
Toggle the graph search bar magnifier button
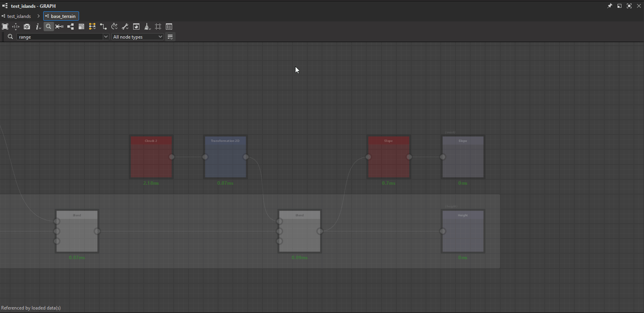click(48, 27)
